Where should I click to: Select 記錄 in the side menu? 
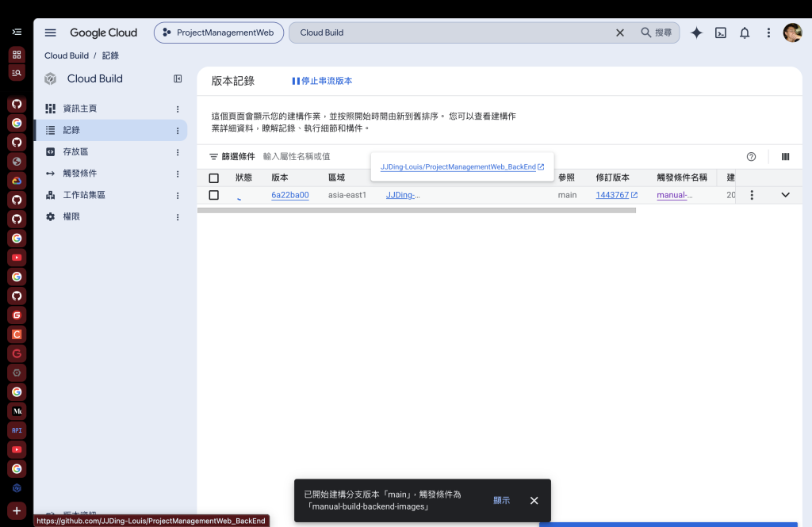71,130
